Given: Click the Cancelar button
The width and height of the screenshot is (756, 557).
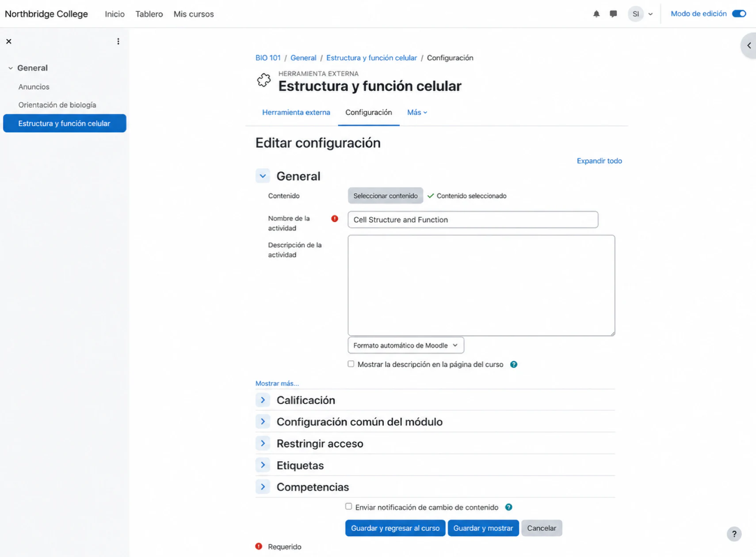Looking at the screenshot, I should [541, 528].
